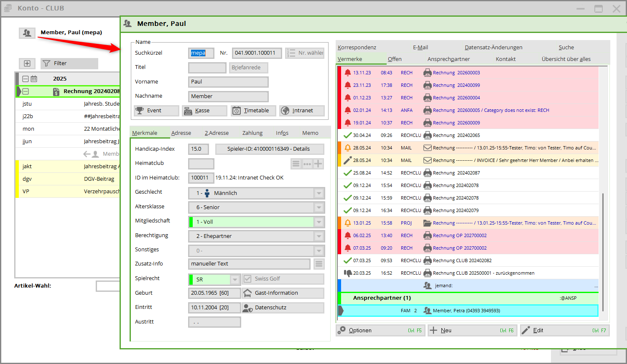The width and height of the screenshot is (627, 364).
Task: Open the Intranet globe button
Action: pyautogui.click(x=302, y=111)
